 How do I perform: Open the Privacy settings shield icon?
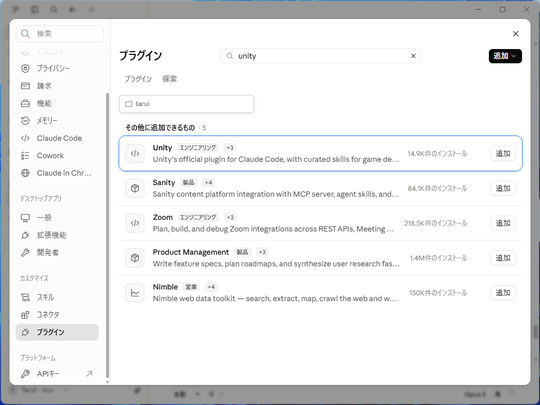[x=25, y=69]
